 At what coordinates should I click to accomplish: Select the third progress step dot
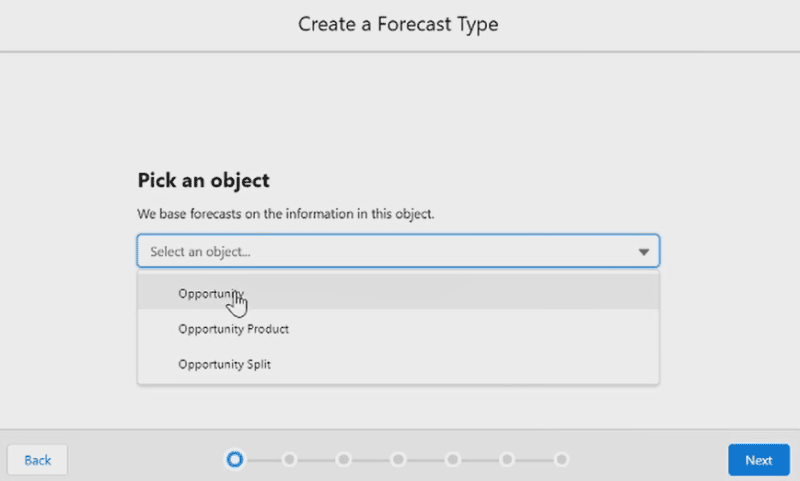pos(344,460)
